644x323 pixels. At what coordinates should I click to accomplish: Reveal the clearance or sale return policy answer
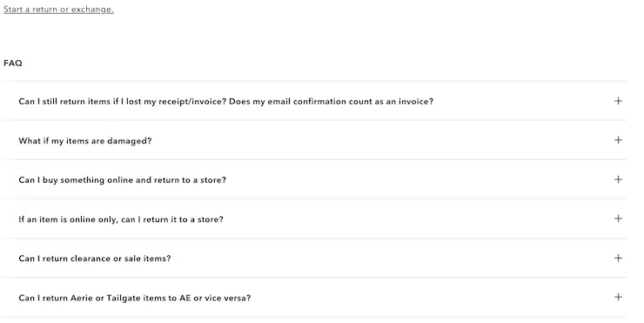[315, 258]
